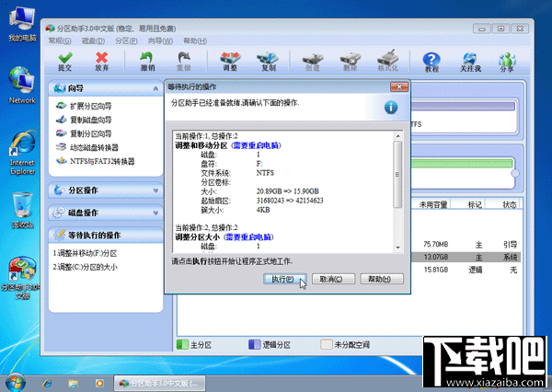Open the 帮助(H) menu
This screenshot has height=392, width=552.
pyautogui.click(x=195, y=40)
